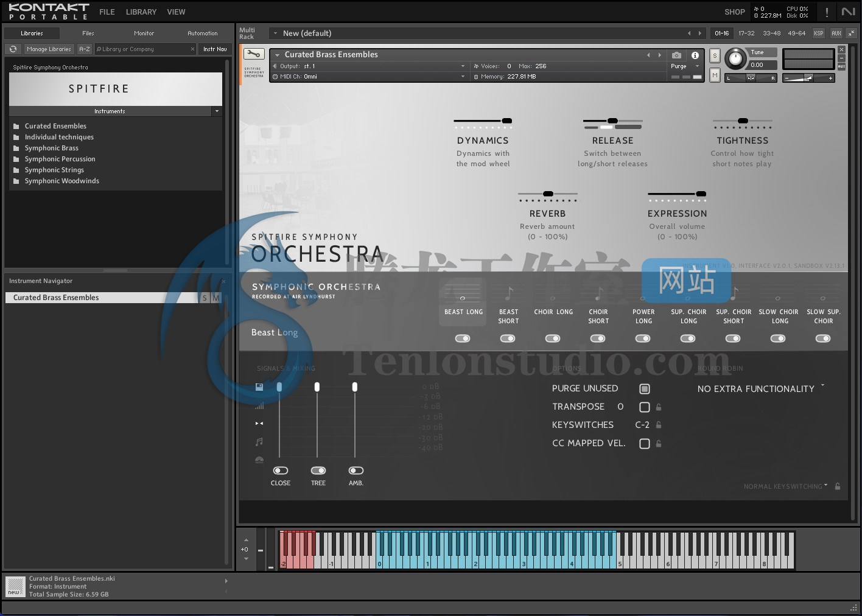The height and width of the screenshot is (616, 862).
Task: Click the KSP script editor icon
Action: 819,33
